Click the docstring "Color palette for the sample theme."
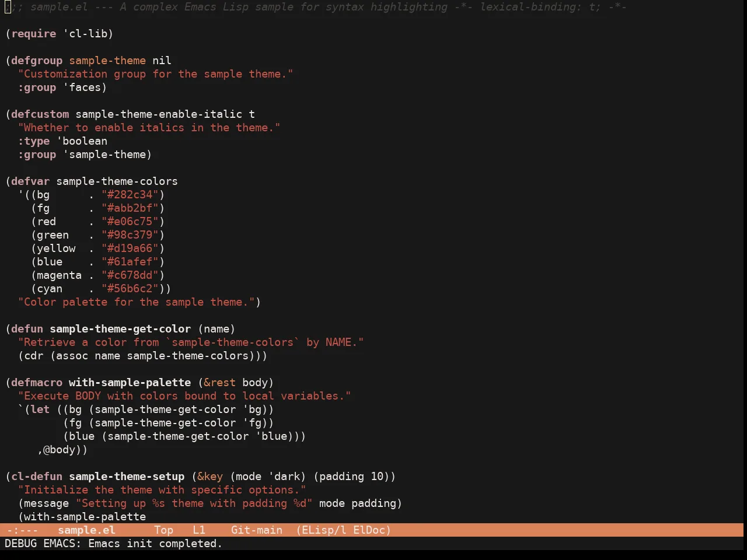Screen dimensions: 747x560 pyautogui.click(x=137, y=302)
